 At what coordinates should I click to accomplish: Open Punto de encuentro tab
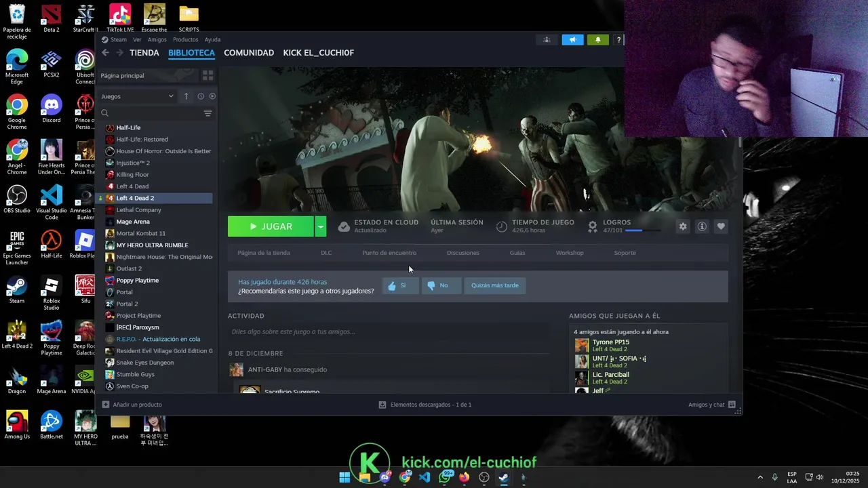389,253
